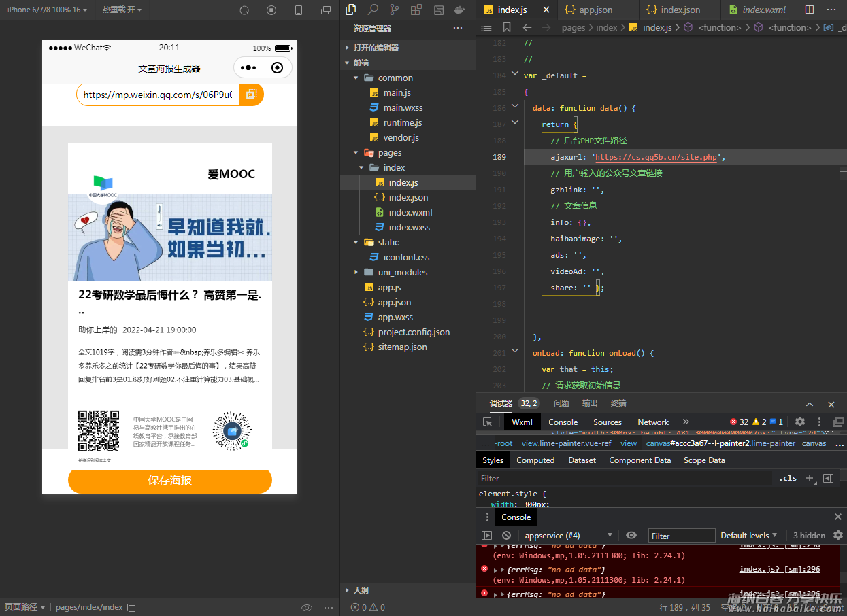The width and height of the screenshot is (847, 616).
Task: Open the Explorer view icon
Action: (351, 10)
